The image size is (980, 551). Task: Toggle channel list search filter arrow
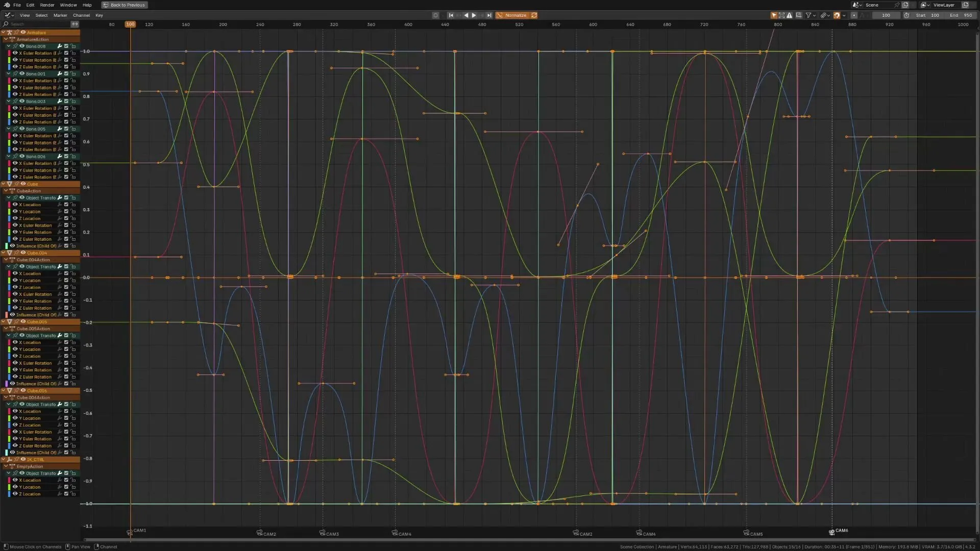[x=75, y=24]
